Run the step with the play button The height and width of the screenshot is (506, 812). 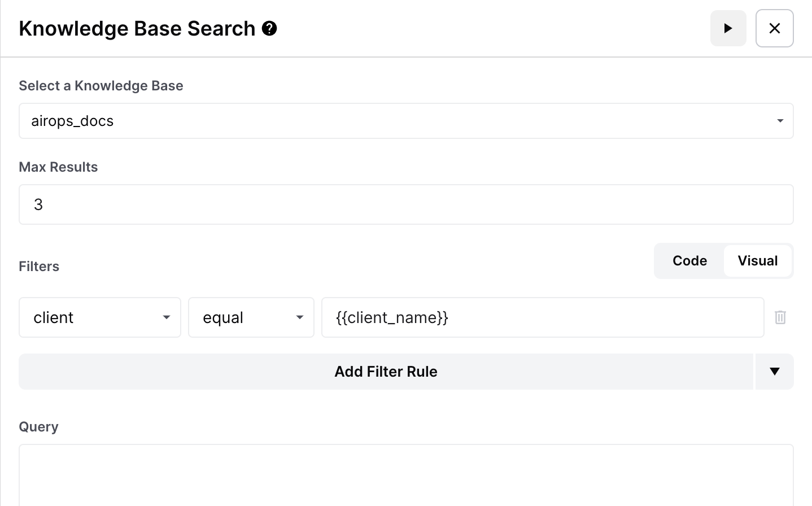728,28
